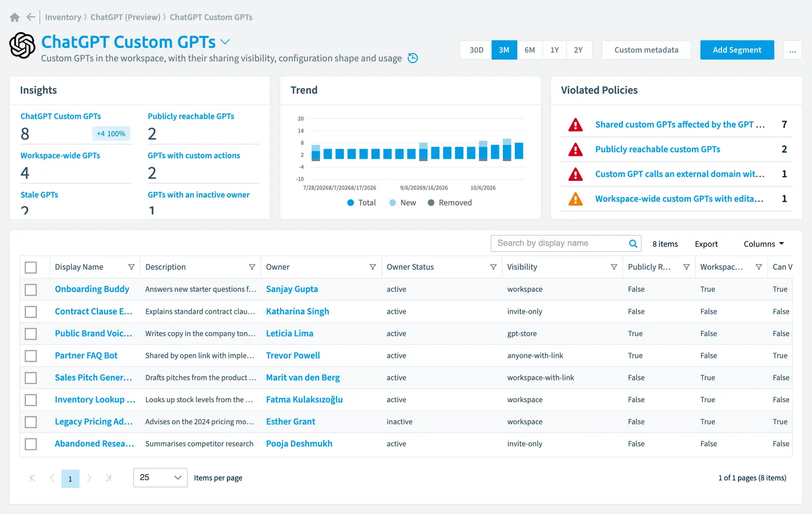Go to previous page arrow
Viewport: 812px width, 514px height.
coord(52,478)
